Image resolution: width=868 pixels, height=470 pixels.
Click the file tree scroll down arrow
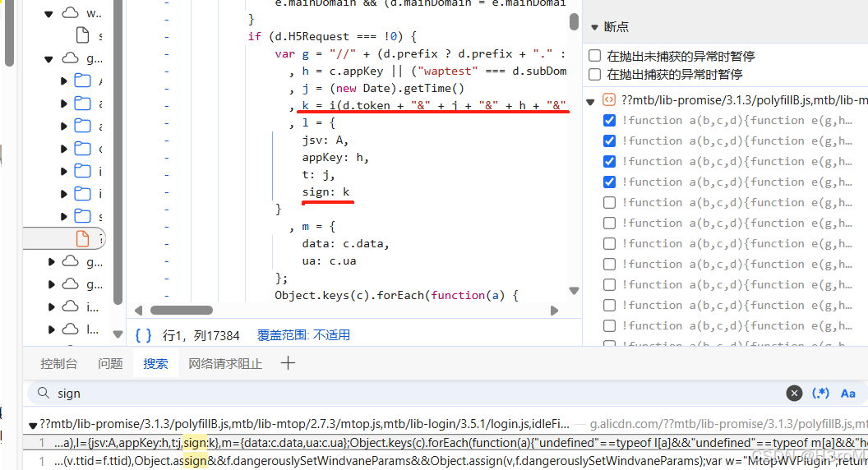[x=118, y=334]
